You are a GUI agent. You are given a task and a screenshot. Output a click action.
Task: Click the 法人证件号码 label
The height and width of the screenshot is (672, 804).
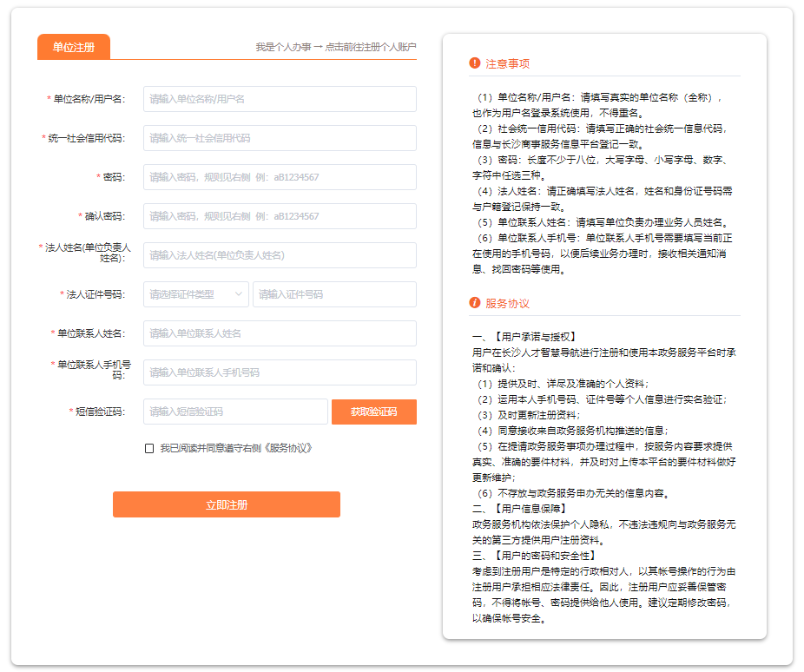coord(96,294)
